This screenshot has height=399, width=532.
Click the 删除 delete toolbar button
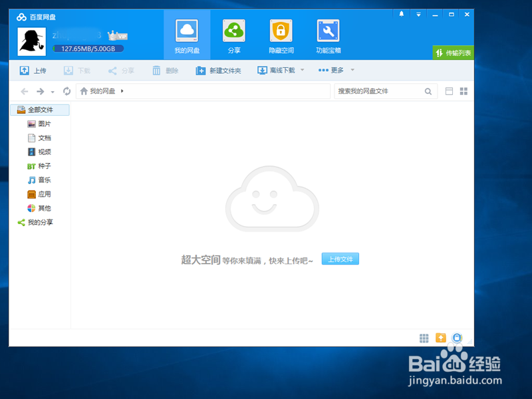[165, 70]
